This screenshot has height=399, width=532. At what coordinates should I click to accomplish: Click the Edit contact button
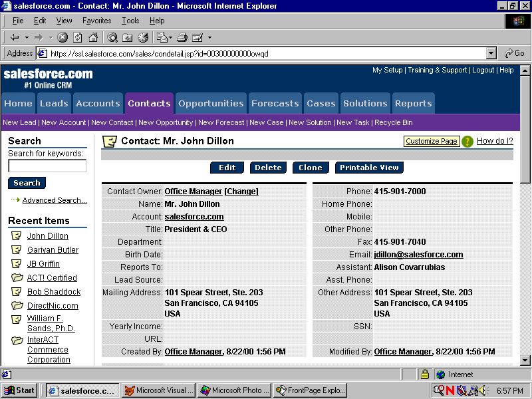pyautogui.click(x=227, y=168)
